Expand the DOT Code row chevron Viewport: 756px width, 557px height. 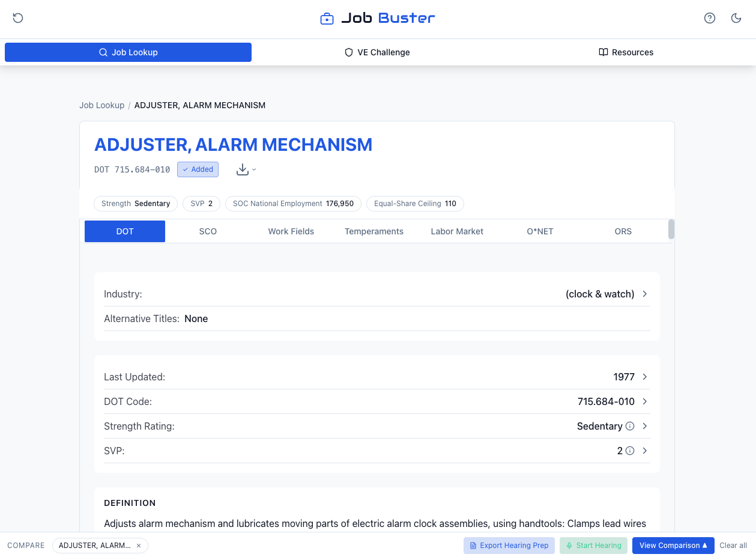click(645, 401)
